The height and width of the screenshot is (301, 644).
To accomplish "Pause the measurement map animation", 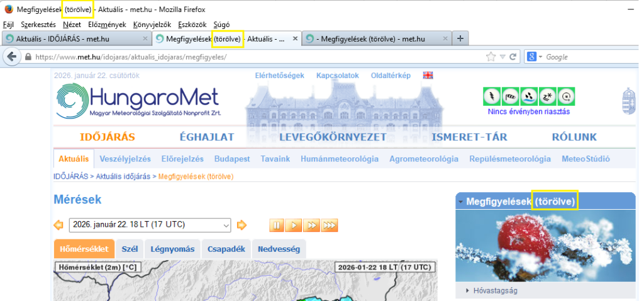I will coord(277,225).
